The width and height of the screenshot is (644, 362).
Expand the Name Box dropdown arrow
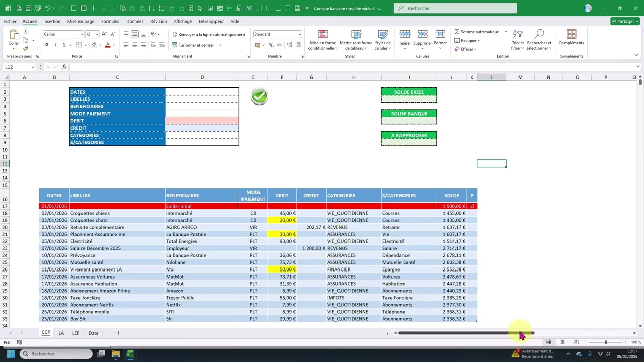tap(33, 67)
